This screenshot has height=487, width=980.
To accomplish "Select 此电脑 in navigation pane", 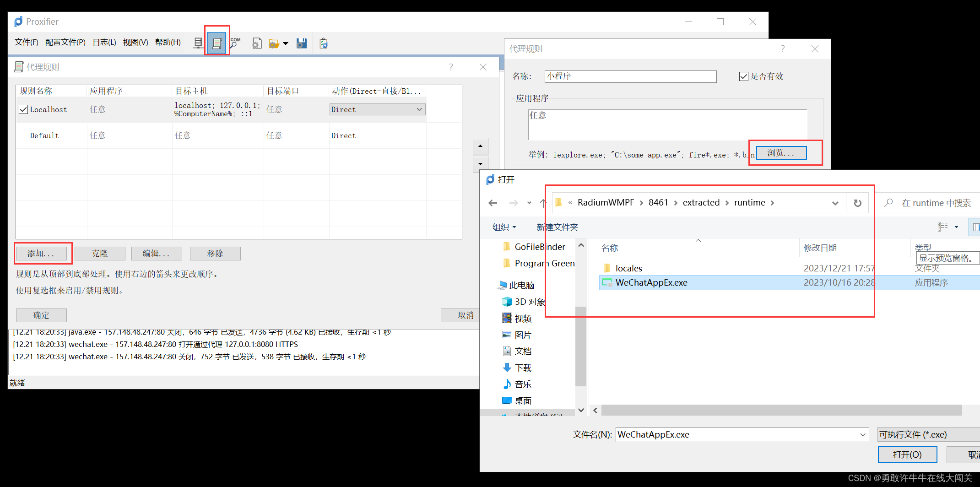I will [517, 285].
